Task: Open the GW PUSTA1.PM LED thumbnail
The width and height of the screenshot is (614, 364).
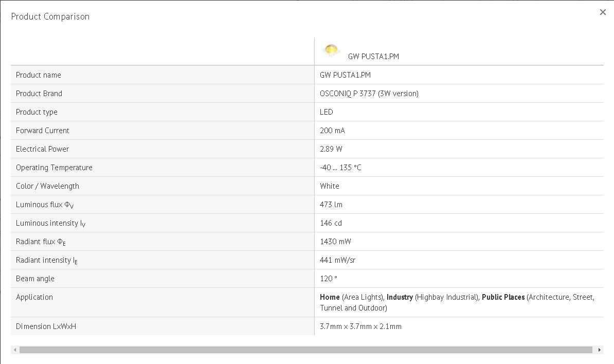Action: pos(331,50)
